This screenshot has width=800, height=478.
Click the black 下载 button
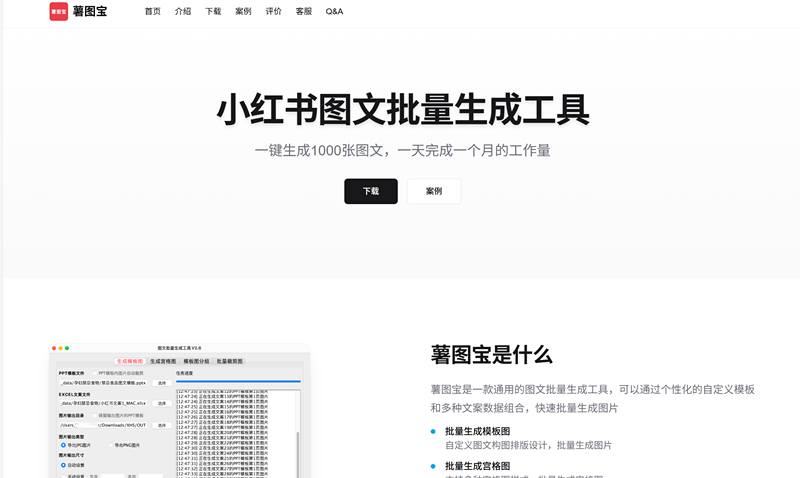point(371,191)
